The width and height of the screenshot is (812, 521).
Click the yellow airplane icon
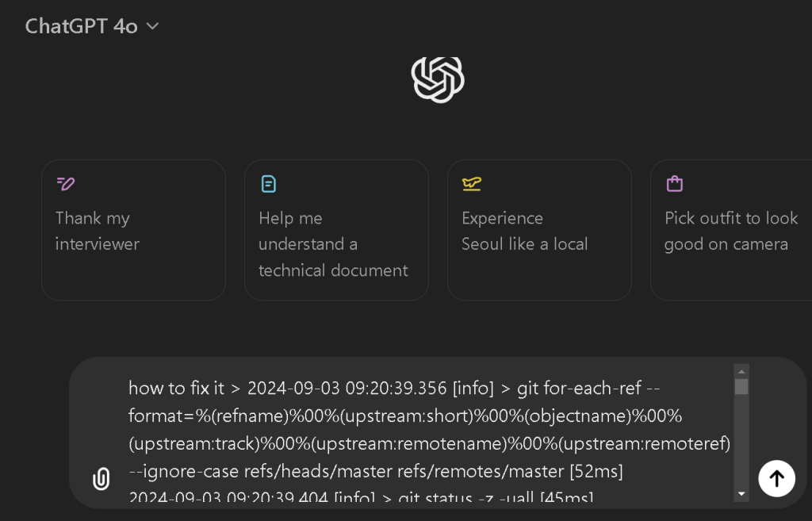(471, 184)
